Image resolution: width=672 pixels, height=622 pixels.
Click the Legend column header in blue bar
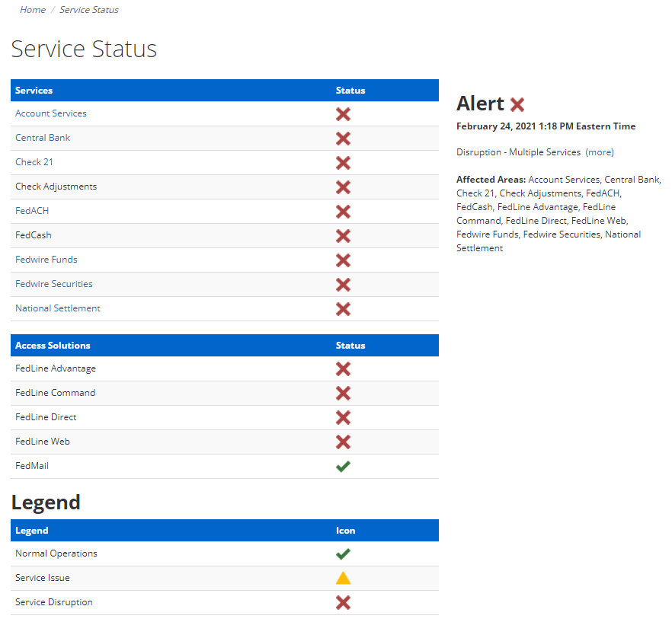pyautogui.click(x=32, y=531)
